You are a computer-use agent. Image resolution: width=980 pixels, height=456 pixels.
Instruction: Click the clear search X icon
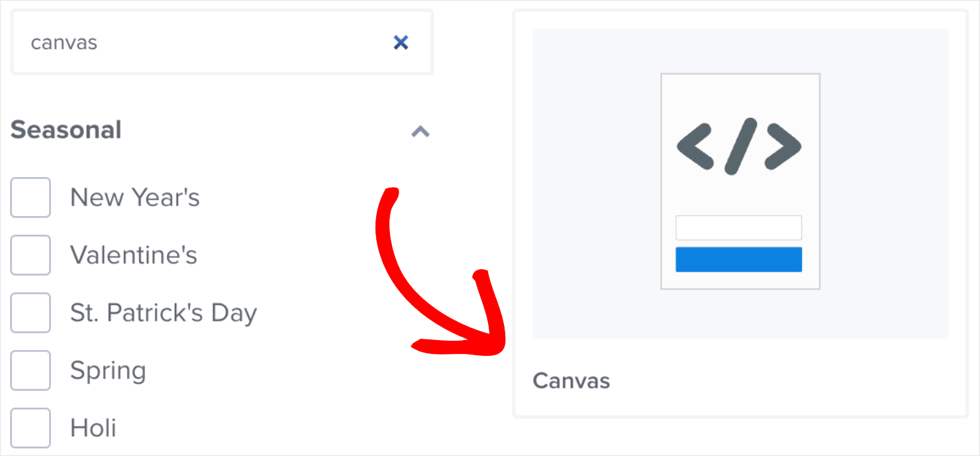coord(401,42)
